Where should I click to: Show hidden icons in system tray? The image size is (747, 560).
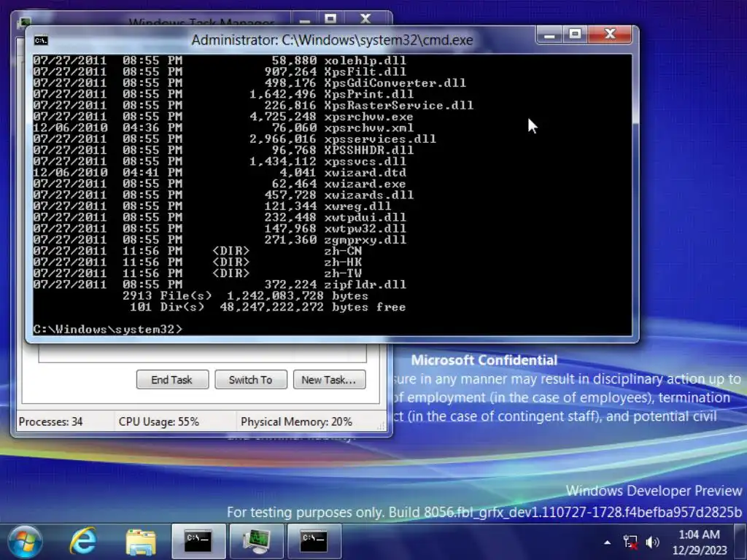pyautogui.click(x=608, y=542)
